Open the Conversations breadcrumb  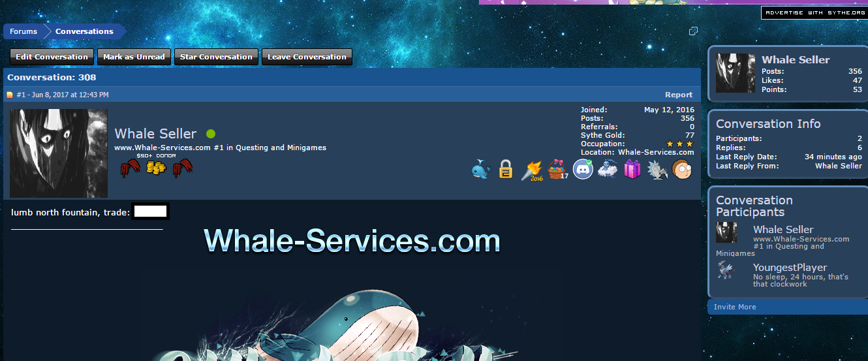(84, 31)
